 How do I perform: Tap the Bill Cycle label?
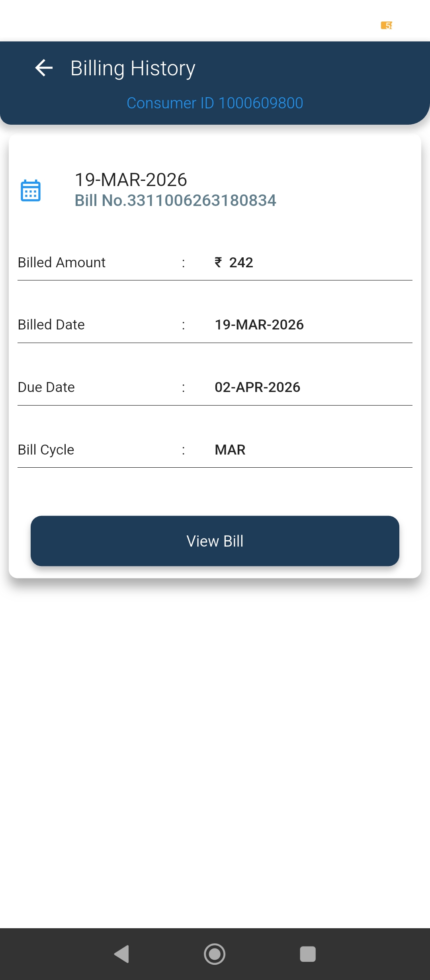[46, 450]
